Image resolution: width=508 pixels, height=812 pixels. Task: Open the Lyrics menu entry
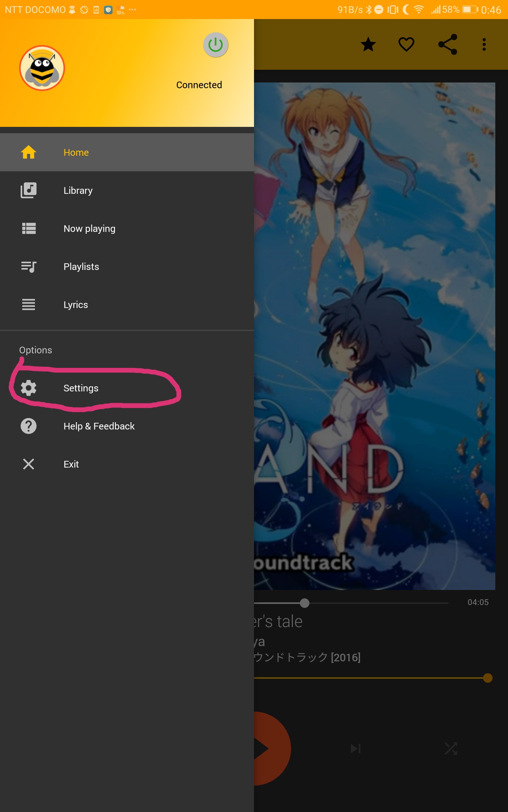pos(127,305)
